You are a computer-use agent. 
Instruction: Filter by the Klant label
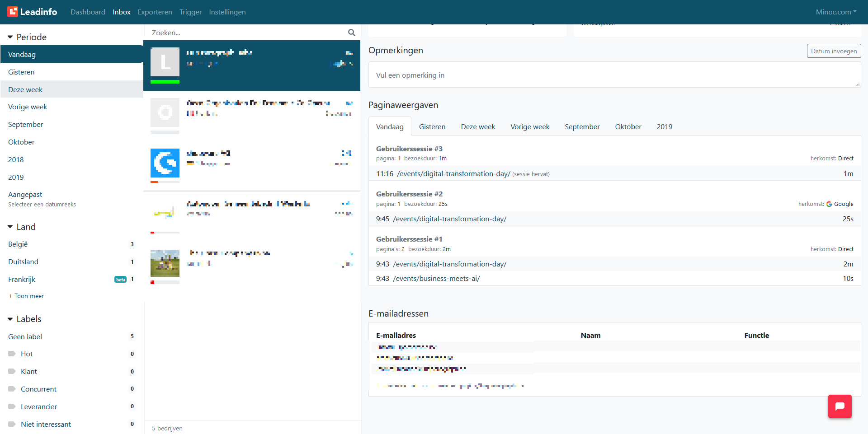[x=72, y=371]
